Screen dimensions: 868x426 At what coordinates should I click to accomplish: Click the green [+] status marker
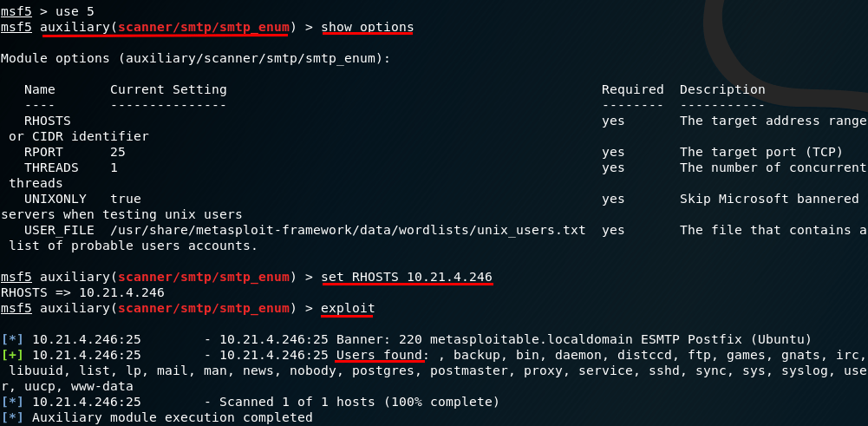tap(13, 355)
